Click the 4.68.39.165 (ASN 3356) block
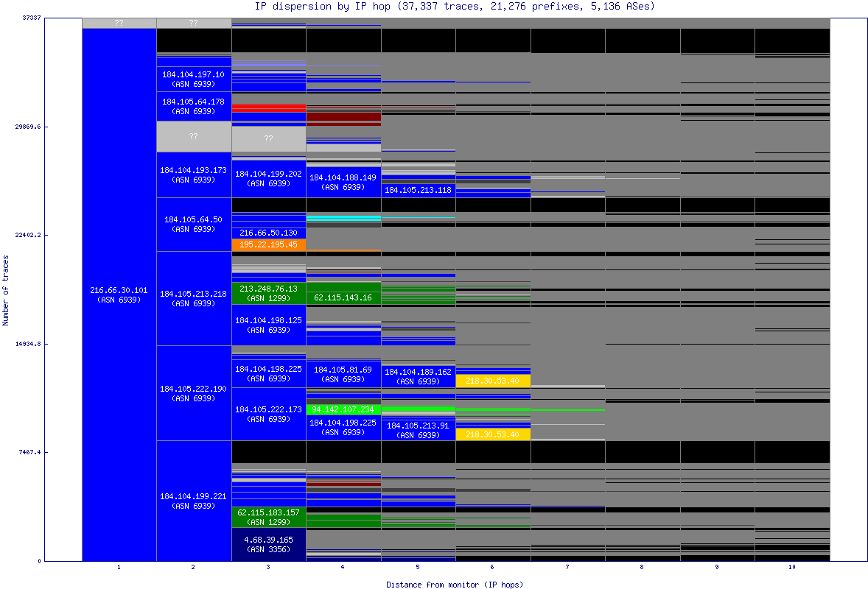Viewport: 868px width, 589px height. pyautogui.click(x=269, y=544)
